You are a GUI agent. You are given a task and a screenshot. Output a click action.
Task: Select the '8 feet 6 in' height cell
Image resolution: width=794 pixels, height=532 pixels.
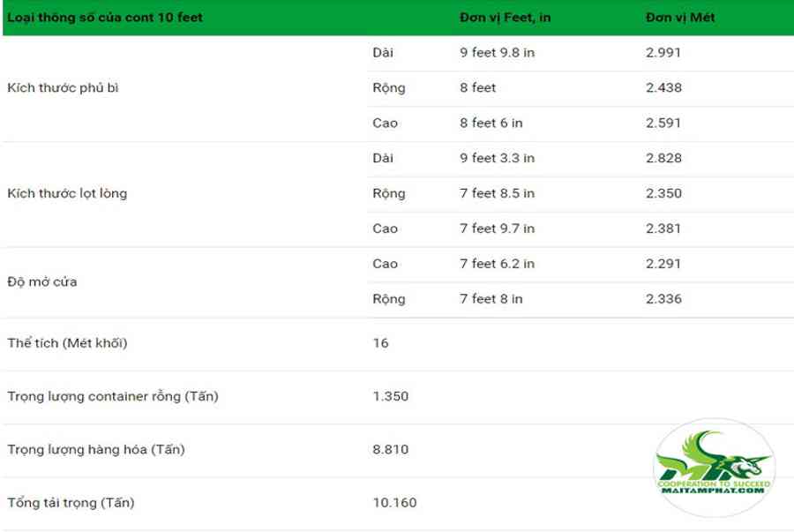pos(491,123)
